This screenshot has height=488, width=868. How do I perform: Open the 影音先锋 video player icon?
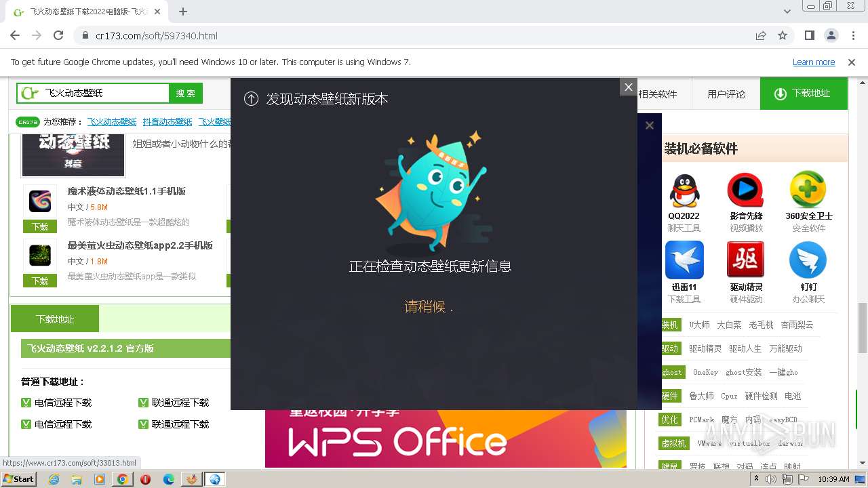tap(746, 190)
